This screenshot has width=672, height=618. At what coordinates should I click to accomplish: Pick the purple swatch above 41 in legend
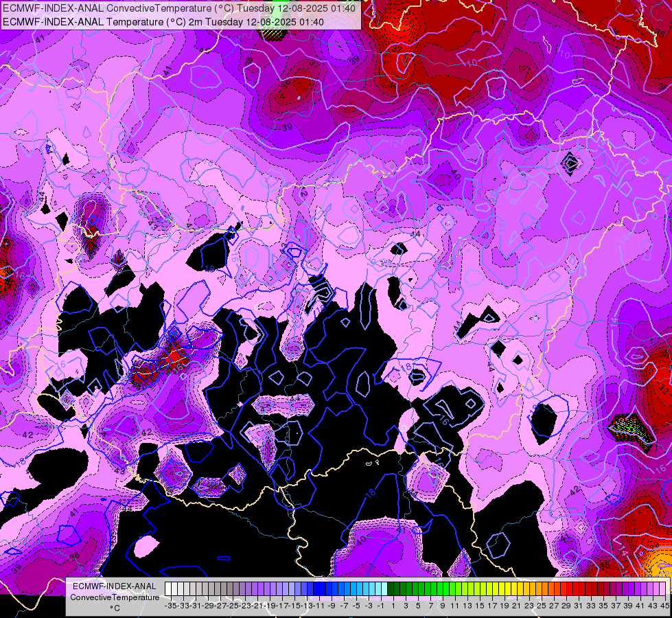(x=638, y=588)
